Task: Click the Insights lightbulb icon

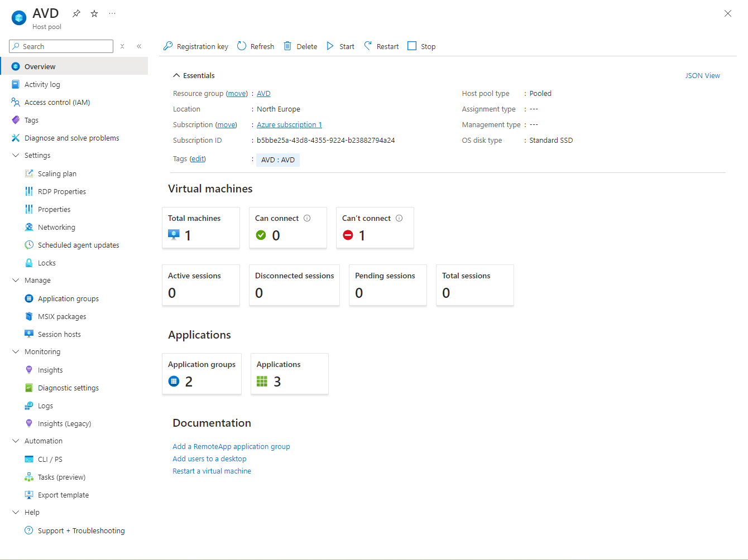Action: [x=29, y=370]
